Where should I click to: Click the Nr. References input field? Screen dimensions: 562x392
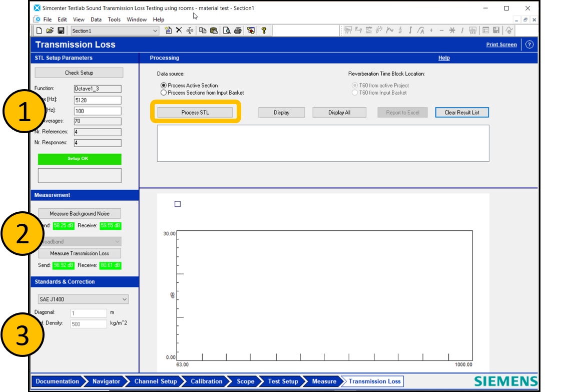coord(98,132)
